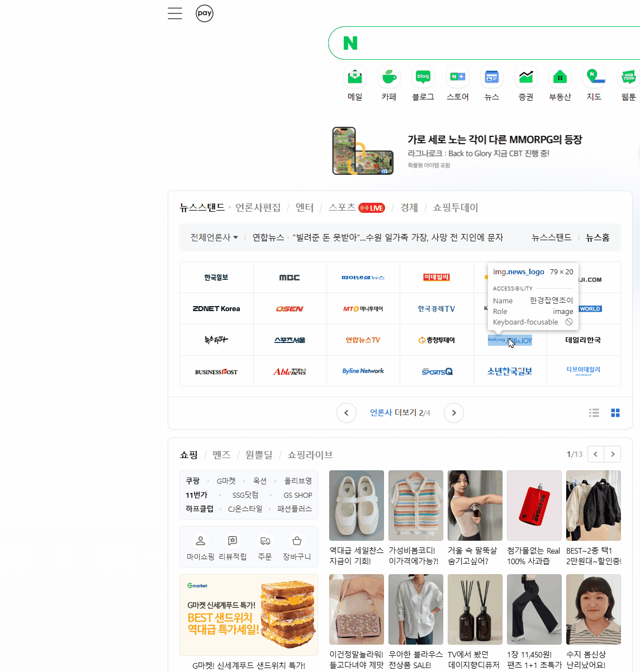This screenshot has width=640, height=672.
Task: Switch to the 원쁠딜 shopping tab
Action: 259,455
